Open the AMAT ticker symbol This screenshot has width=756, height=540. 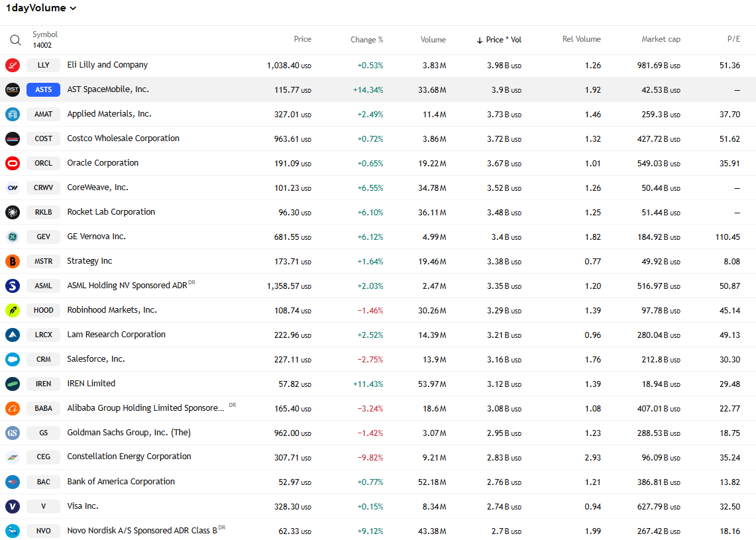coord(43,114)
